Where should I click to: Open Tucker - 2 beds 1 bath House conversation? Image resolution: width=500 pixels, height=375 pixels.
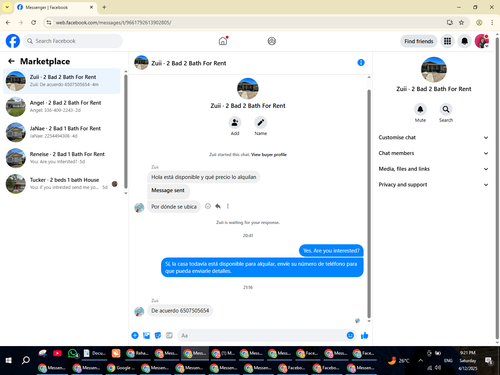pos(62,183)
